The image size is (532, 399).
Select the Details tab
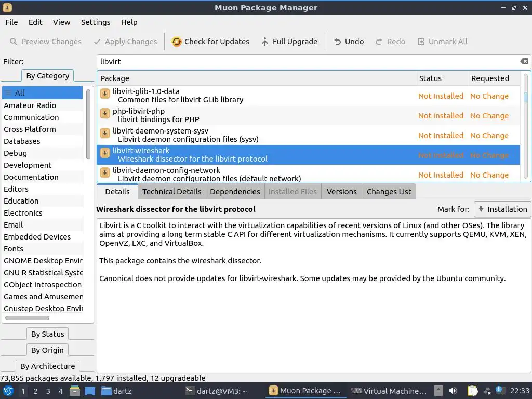click(x=117, y=192)
